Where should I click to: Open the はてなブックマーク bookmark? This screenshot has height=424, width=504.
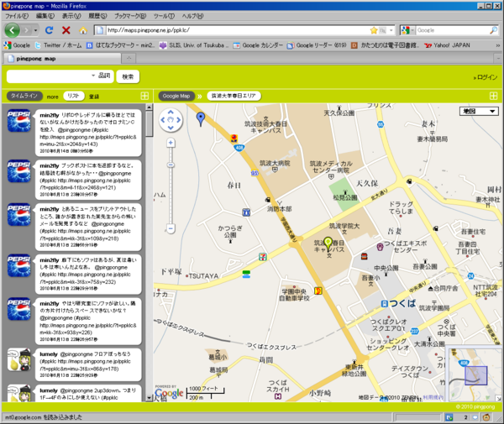[120, 45]
